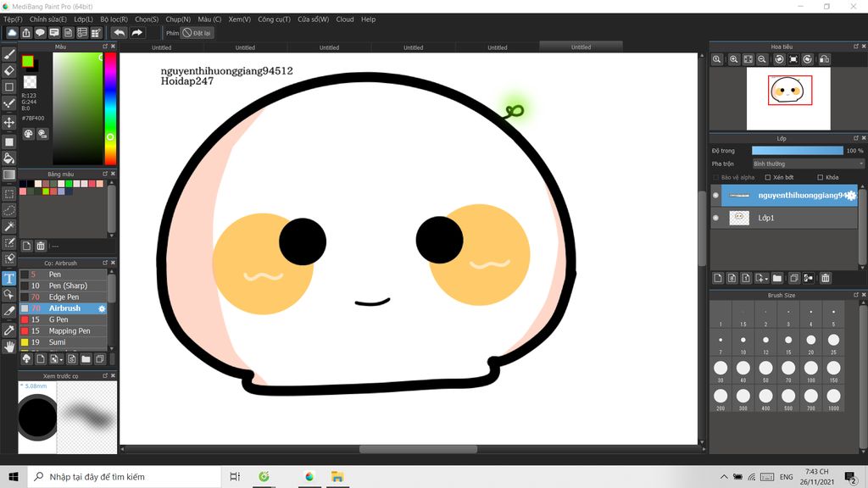This screenshot has height=488, width=868.
Task: Click the Undo arrow in toolbar
Action: point(119,33)
